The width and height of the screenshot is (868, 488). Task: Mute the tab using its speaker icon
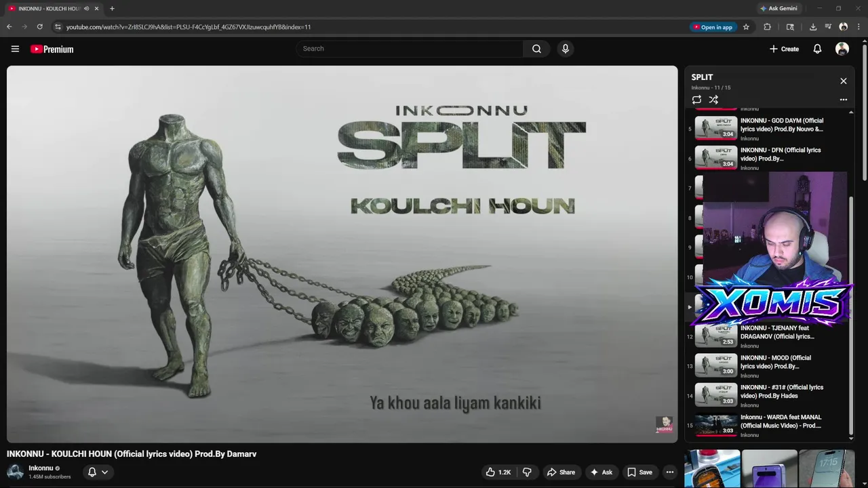click(x=86, y=8)
